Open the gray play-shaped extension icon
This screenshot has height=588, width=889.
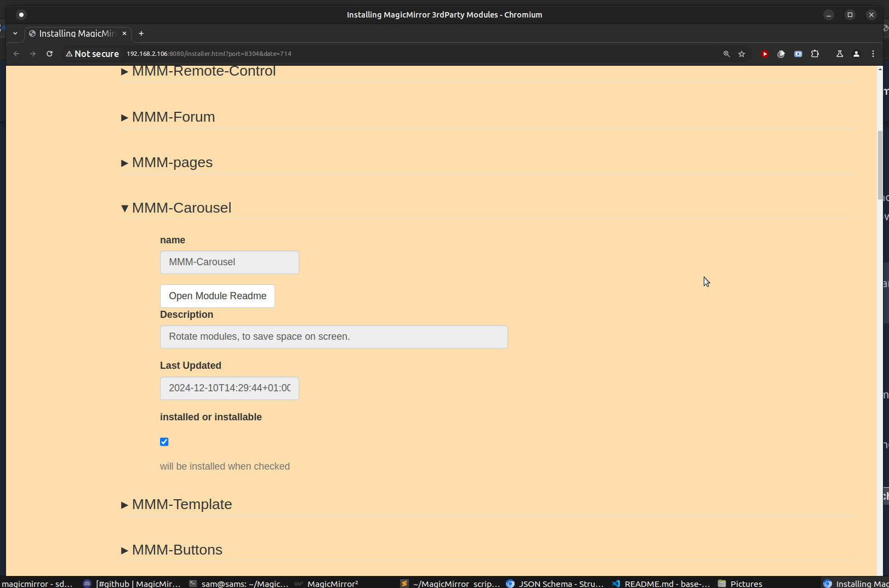click(781, 54)
